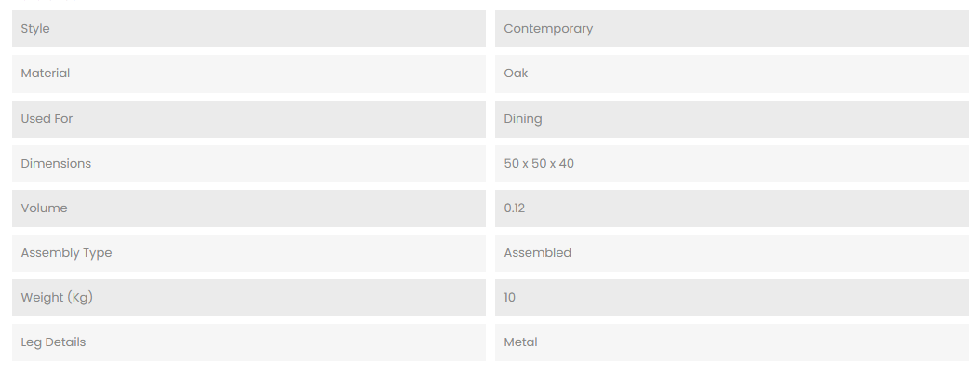Click the Assembly Type label
This screenshot has width=980, height=376.
pyautogui.click(x=66, y=253)
